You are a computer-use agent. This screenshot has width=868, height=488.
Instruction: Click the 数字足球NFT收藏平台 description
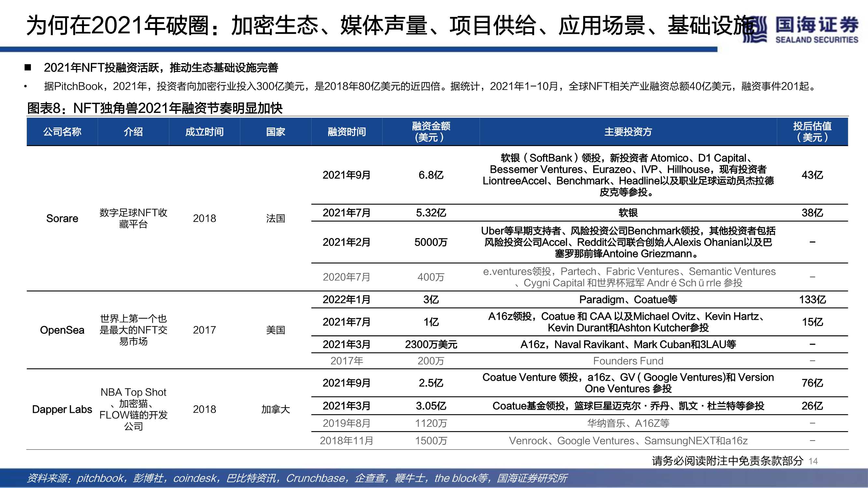[x=133, y=219]
